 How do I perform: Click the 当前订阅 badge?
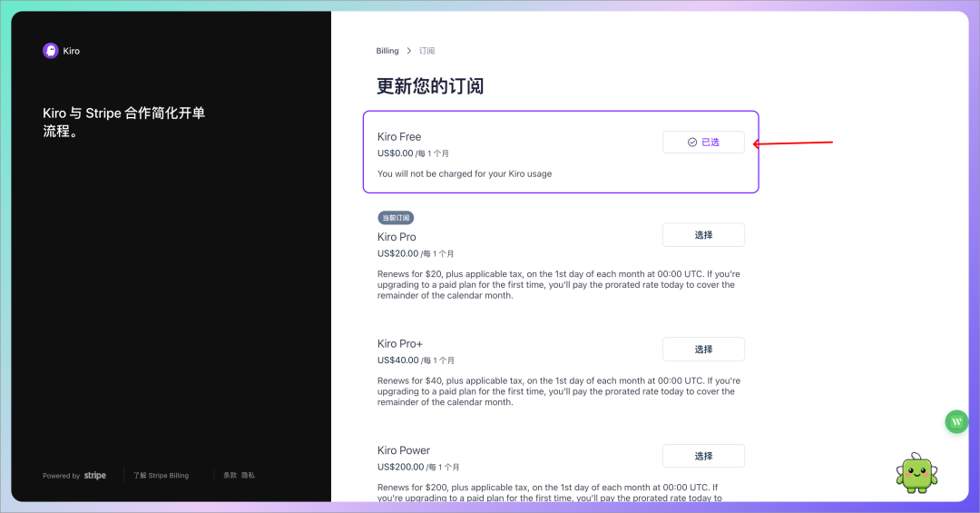point(396,218)
